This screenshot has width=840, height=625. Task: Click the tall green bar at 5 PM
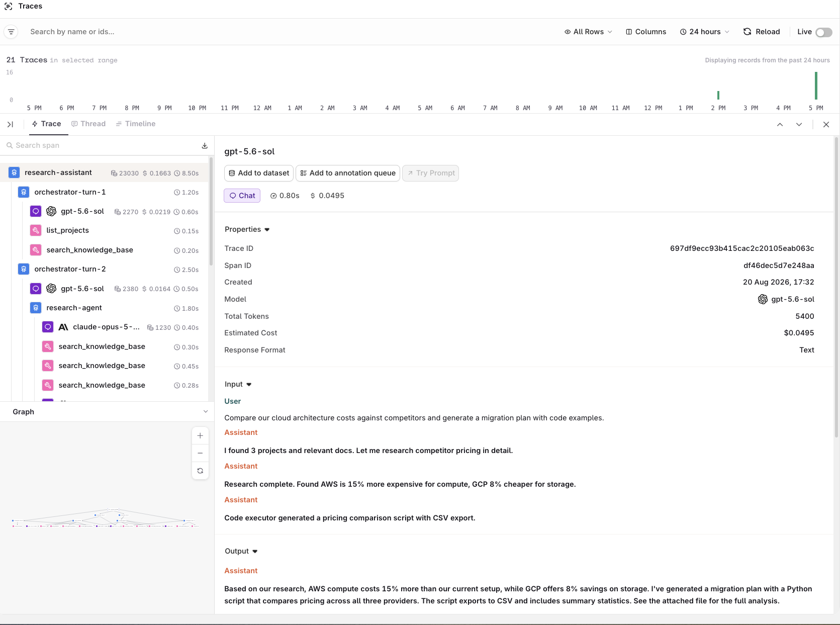pyautogui.click(x=816, y=85)
